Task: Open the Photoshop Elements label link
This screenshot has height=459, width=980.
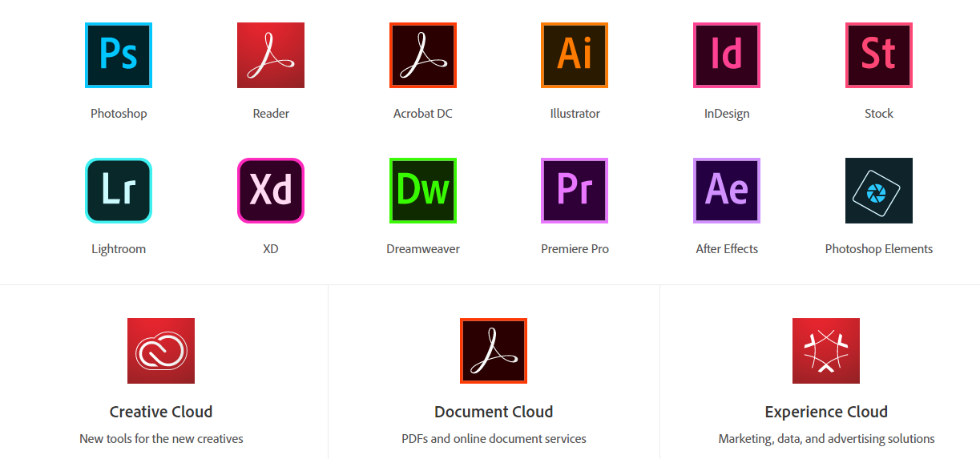Action: [879, 249]
